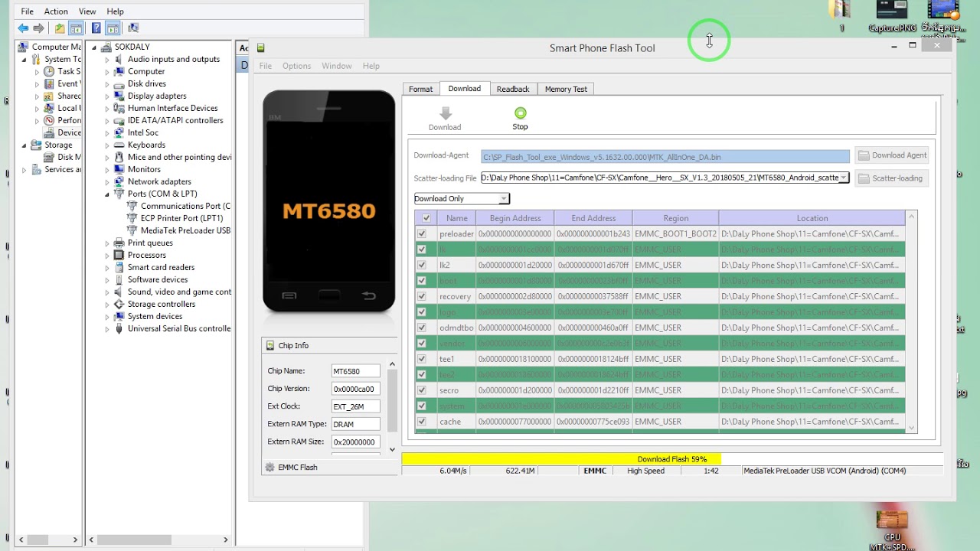Uncheck the preloader partition checkbox
Image resolution: width=980 pixels, height=551 pixels.
point(422,233)
